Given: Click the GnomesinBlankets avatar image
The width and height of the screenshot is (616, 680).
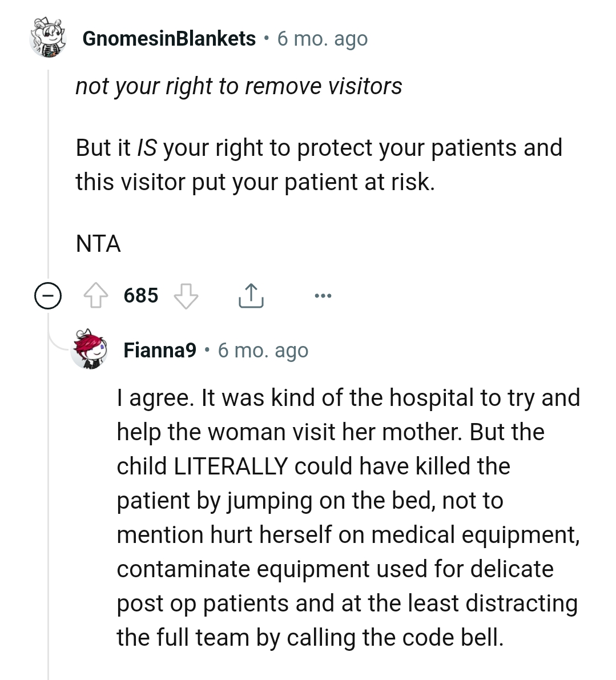Looking at the screenshot, I should pyautogui.click(x=48, y=39).
